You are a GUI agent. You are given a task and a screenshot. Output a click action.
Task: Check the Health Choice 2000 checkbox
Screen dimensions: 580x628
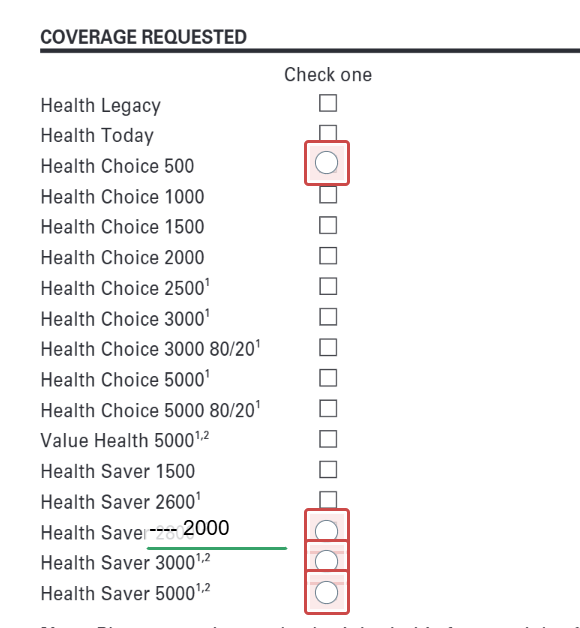pyautogui.click(x=328, y=256)
